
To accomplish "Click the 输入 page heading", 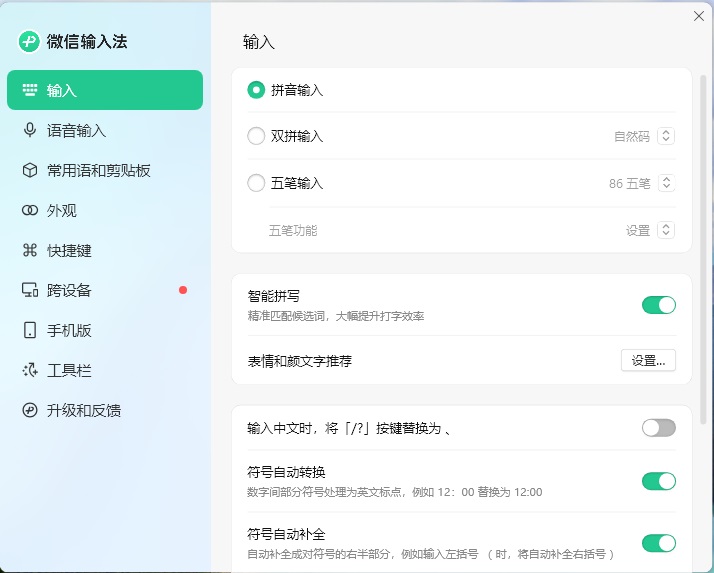I will 259,42.
